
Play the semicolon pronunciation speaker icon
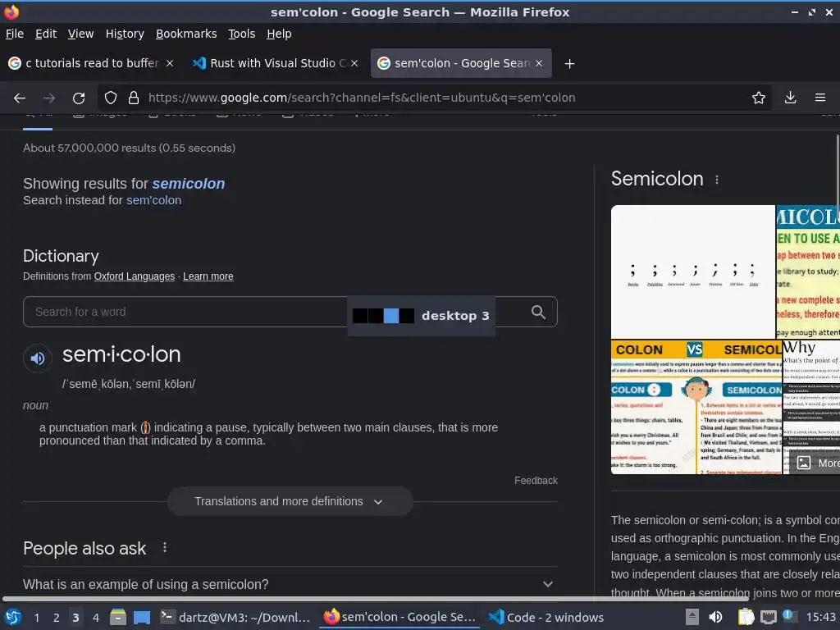pyautogui.click(x=38, y=358)
